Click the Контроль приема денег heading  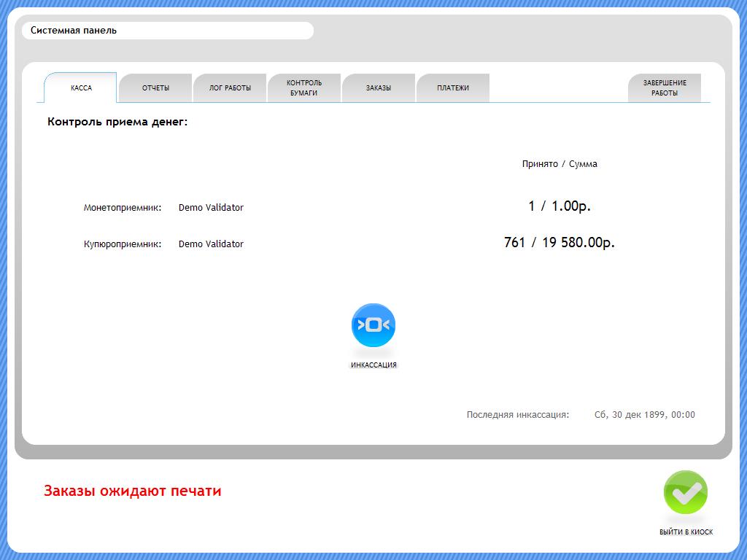117,122
